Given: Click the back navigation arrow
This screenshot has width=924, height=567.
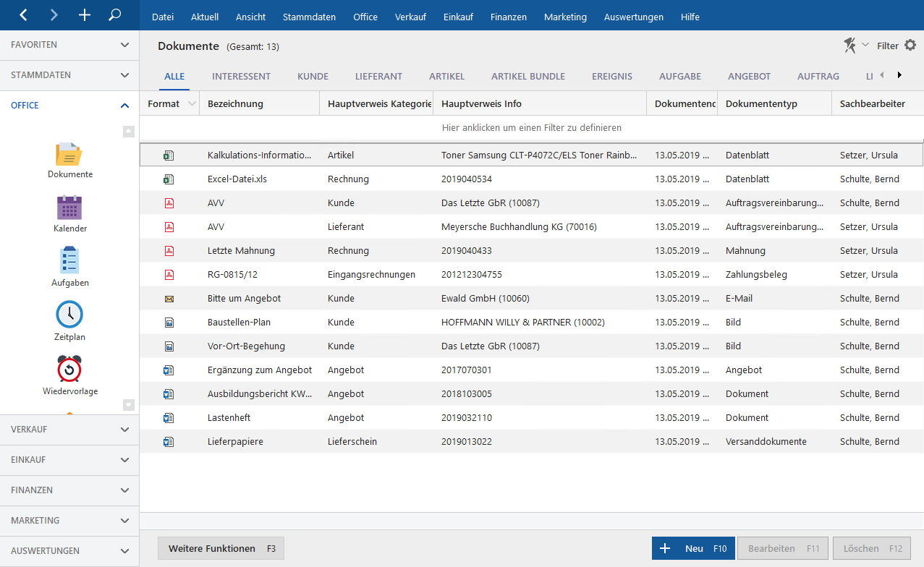Looking at the screenshot, I should 23,14.
